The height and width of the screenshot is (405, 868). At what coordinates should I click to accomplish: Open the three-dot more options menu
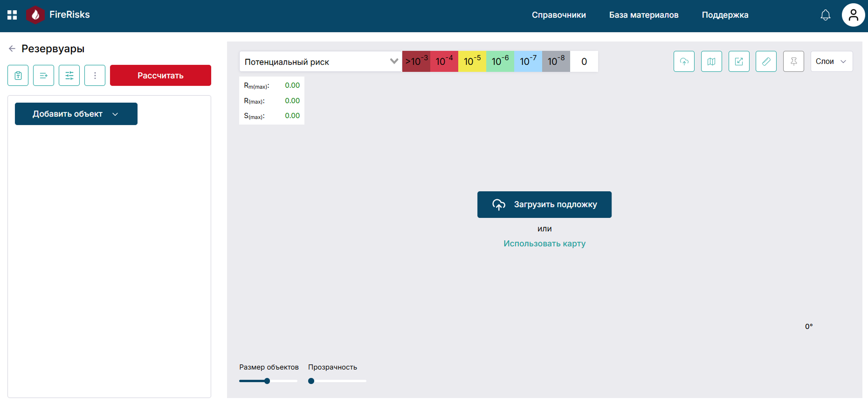[95, 76]
